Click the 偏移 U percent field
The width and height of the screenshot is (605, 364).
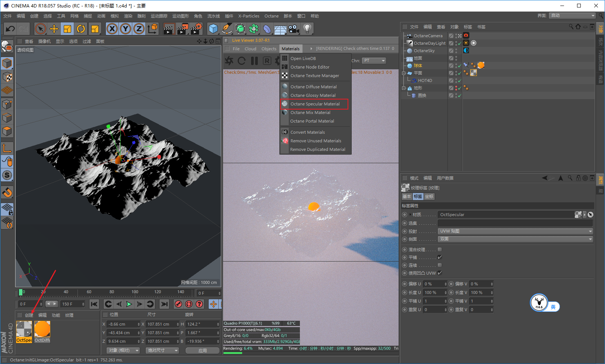point(435,284)
